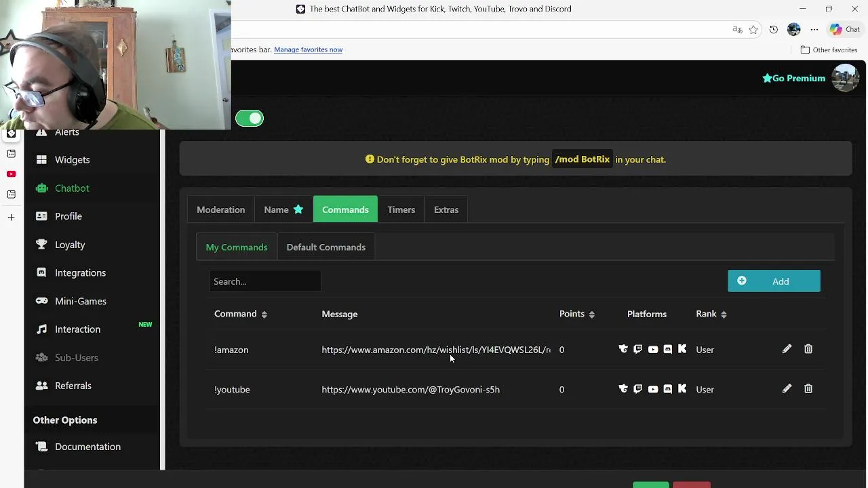Open Integrations in the sidebar
868x488 pixels.
tap(80, 273)
